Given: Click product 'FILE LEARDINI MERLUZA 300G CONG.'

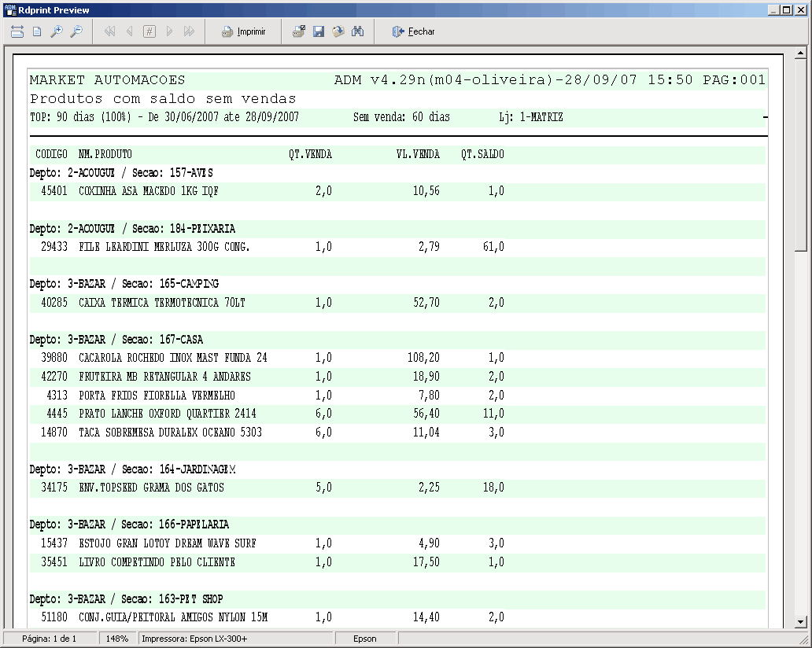Looking at the screenshot, I should tap(164, 247).
